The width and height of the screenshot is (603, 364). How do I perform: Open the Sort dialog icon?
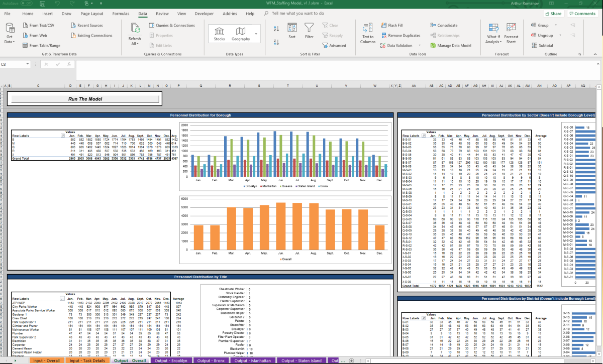click(x=292, y=29)
